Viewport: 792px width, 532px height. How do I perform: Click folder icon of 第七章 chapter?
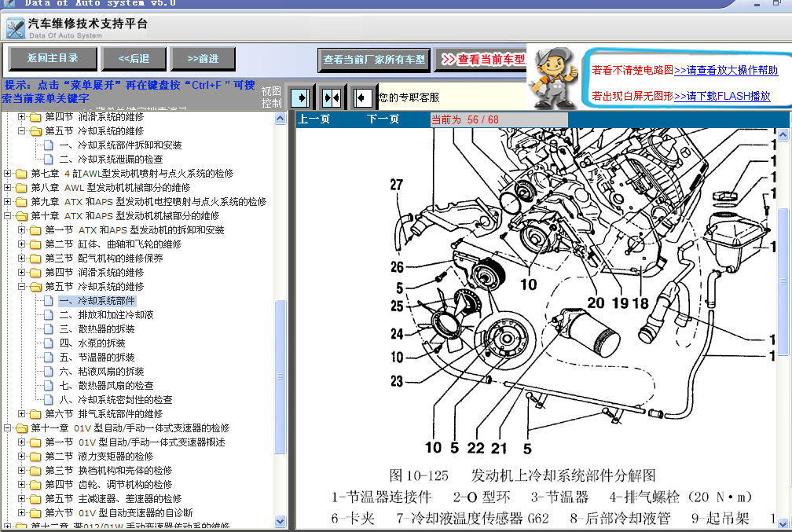[x=21, y=174]
